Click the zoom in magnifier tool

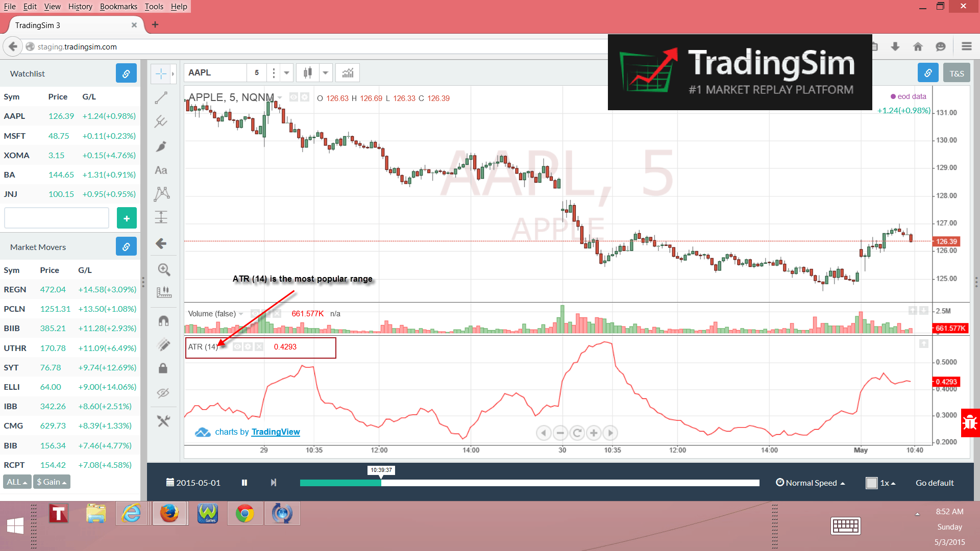point(164,269)
